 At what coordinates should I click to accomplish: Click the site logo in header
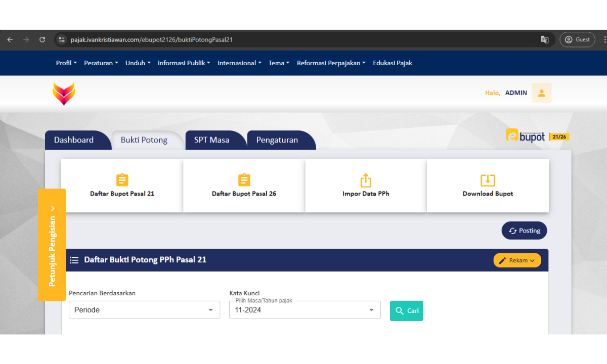pyautogui.click(x=64, y=94)
